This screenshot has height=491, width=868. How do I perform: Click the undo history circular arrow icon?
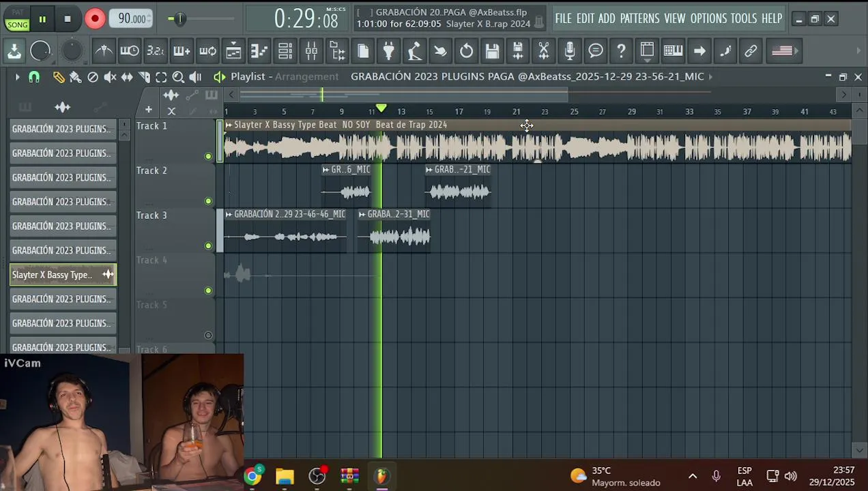point(466,50)
